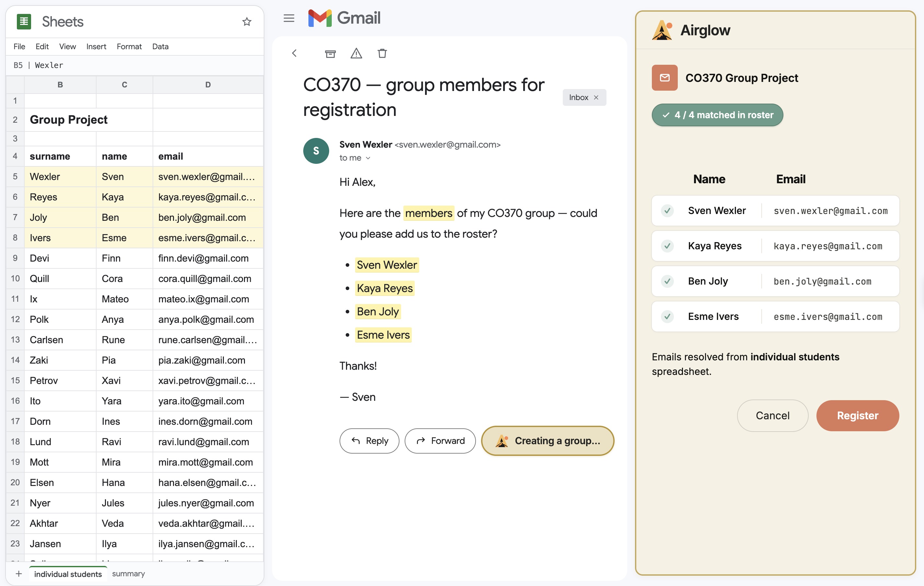Select column C header
The image size is (924, 586).
click(124, 85)
